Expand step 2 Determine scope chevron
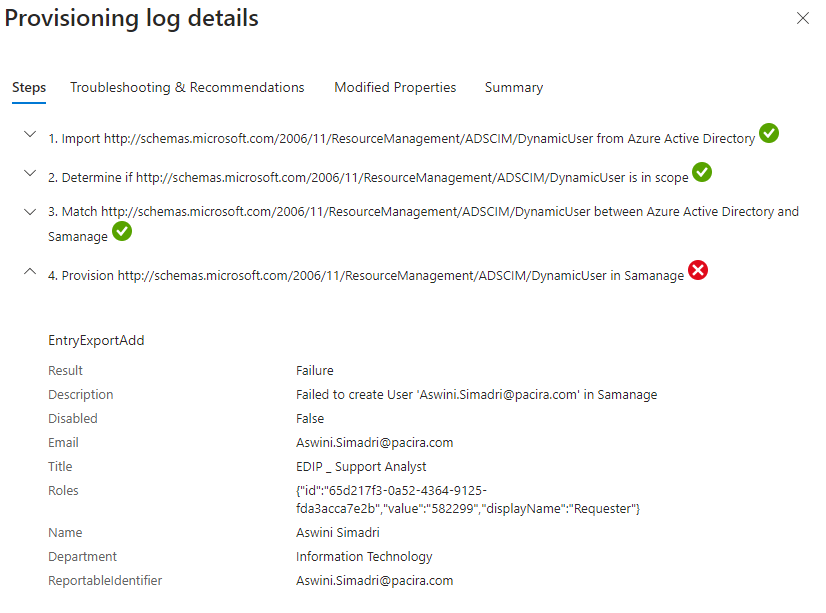 30,174
